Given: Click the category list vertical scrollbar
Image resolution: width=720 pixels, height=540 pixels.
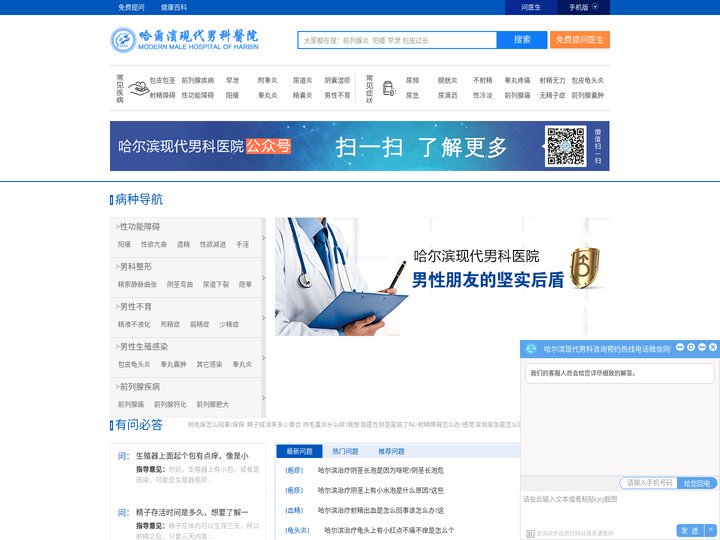Looking at the screenshot, I should (264, 317).
